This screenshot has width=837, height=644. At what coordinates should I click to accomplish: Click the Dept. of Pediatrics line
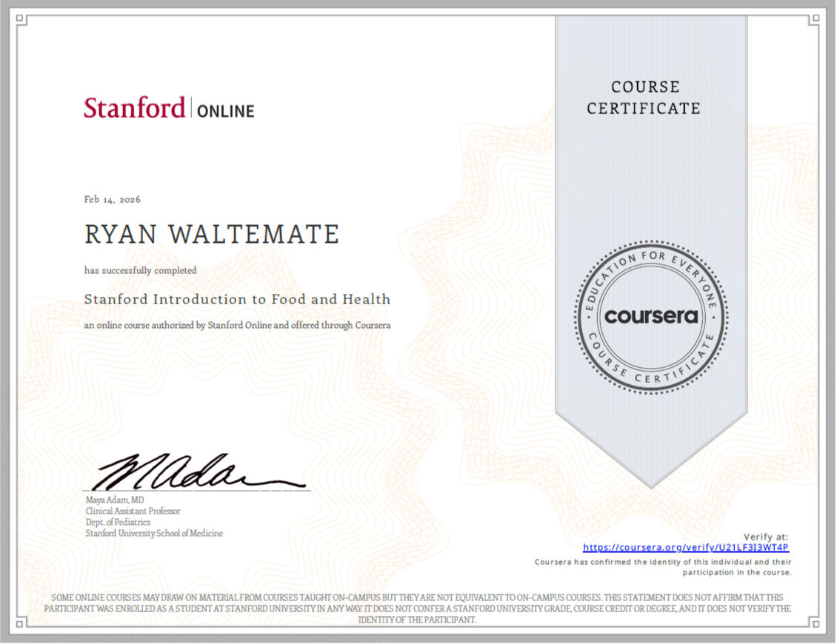[118, 523]
